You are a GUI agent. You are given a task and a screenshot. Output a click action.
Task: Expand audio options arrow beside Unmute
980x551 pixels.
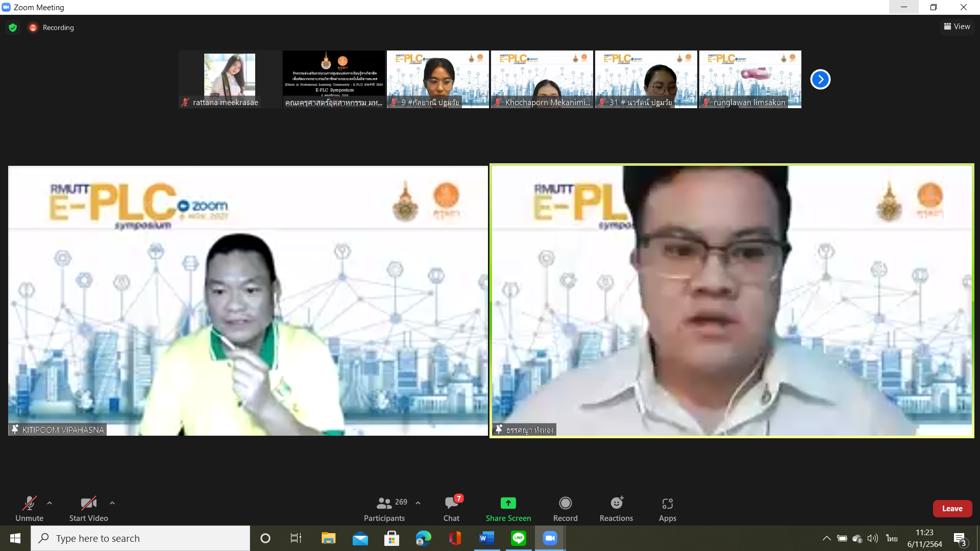click(x=50, y=503)
